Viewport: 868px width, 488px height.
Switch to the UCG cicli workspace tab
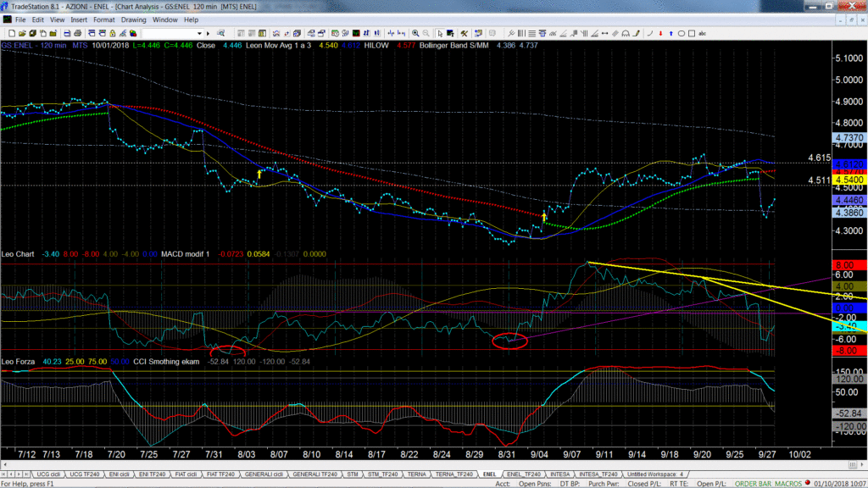48,474
